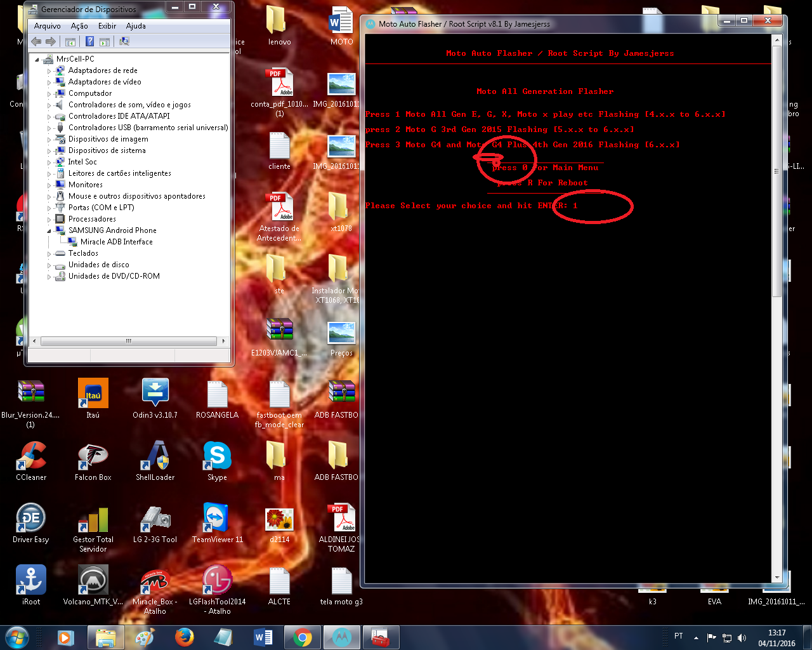Click the Device Manager horizontal scrollbar

tap(129, 341)
